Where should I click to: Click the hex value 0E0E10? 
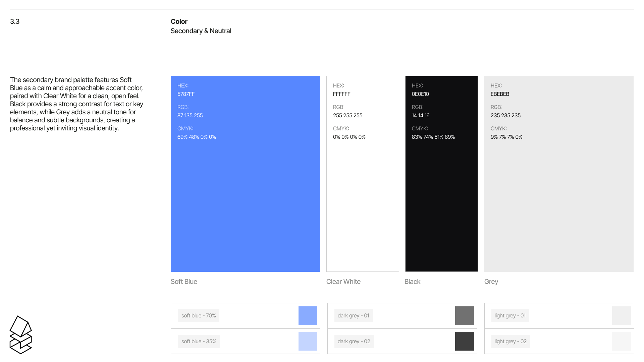(420, 94)
